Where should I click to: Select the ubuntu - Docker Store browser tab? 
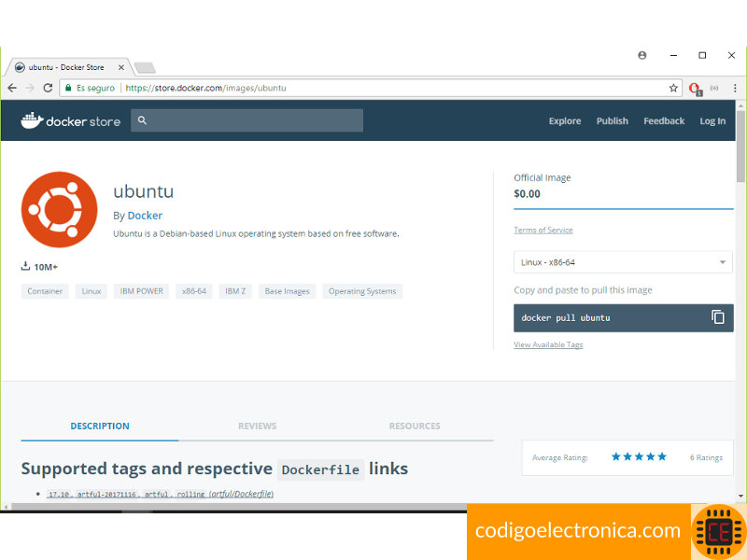[66, 67]
